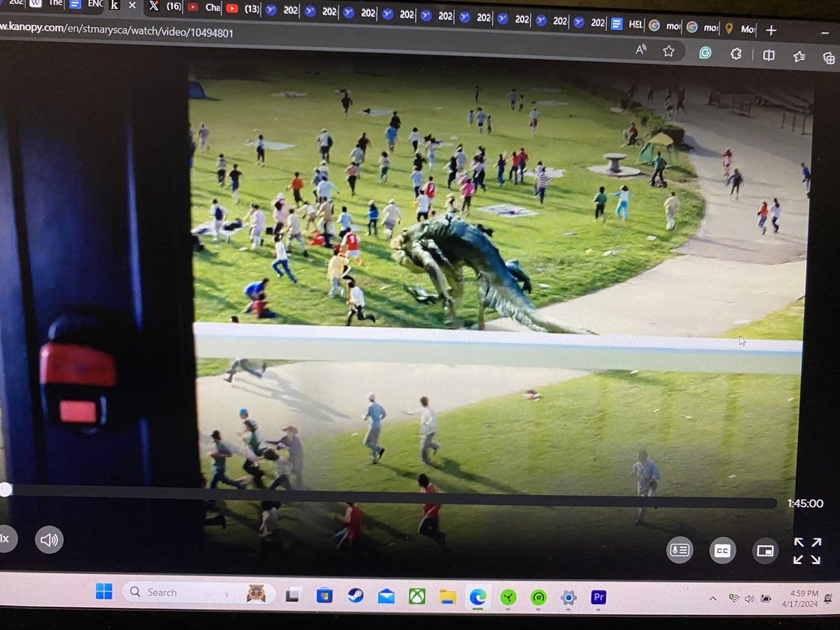Launch Adobe Premiere Pro from the taskbar
The width and height of the screenshot is (840, 630).
tap(598, 597)
